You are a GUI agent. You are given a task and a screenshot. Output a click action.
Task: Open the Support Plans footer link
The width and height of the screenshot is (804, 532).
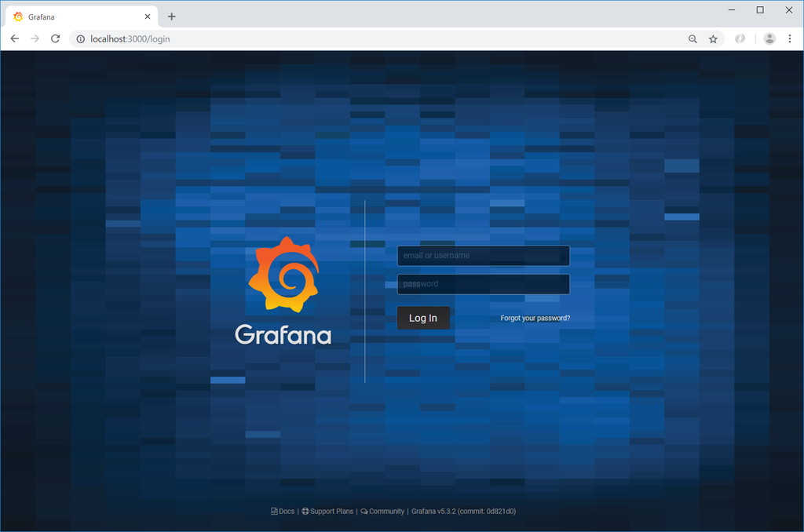(327, 512)
